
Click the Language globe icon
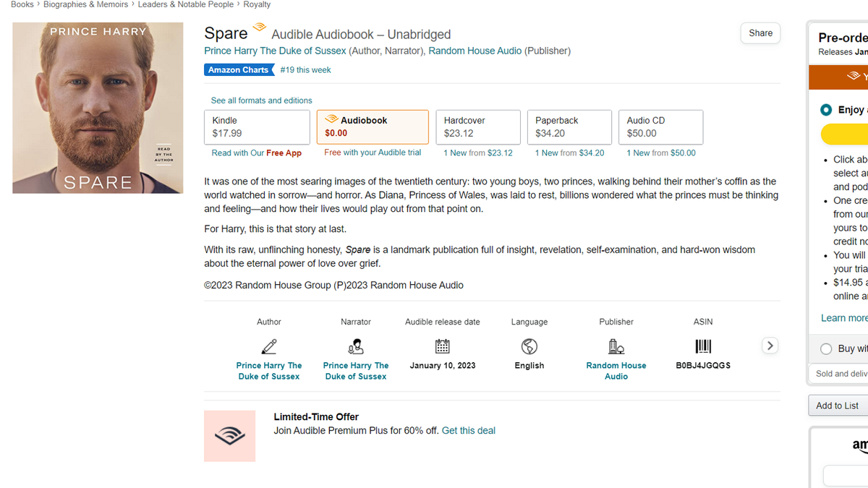[529, 346]
